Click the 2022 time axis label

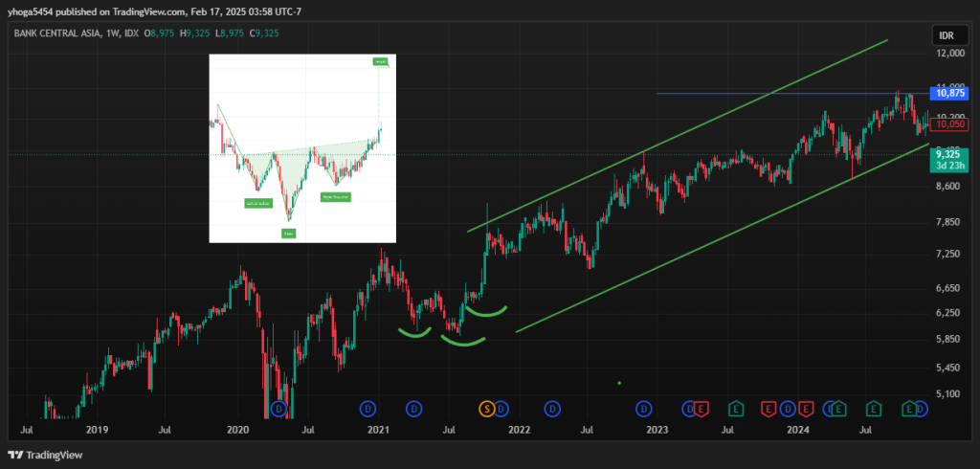pyautogui.click(x=519, y=430)
